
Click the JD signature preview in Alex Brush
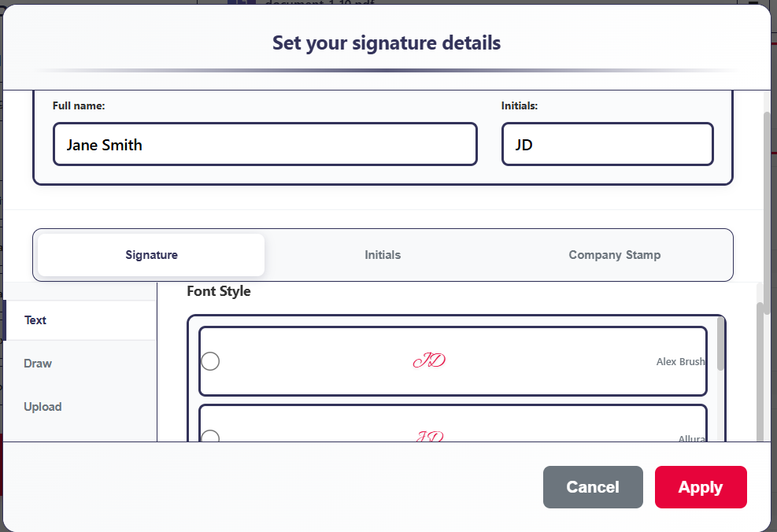[x=429, y=361]
